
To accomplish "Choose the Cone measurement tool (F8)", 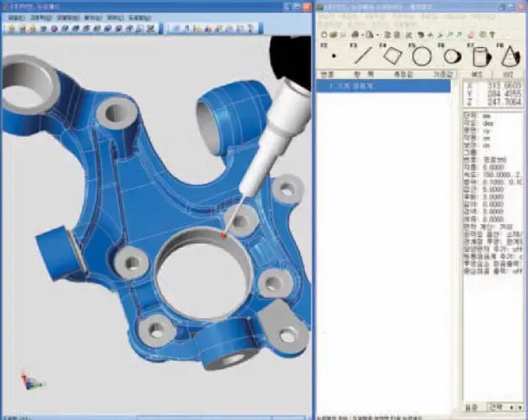I will coord(509,56).
